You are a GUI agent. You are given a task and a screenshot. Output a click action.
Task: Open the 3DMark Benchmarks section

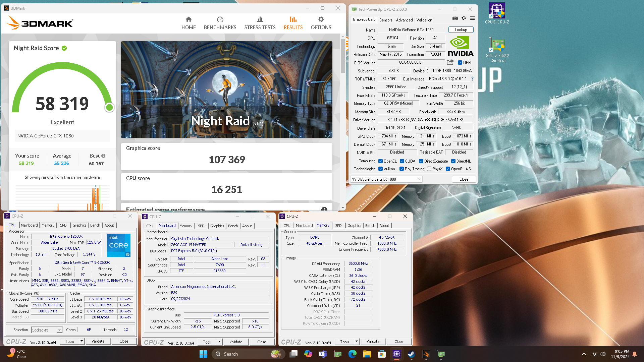[x=220, y=23]
